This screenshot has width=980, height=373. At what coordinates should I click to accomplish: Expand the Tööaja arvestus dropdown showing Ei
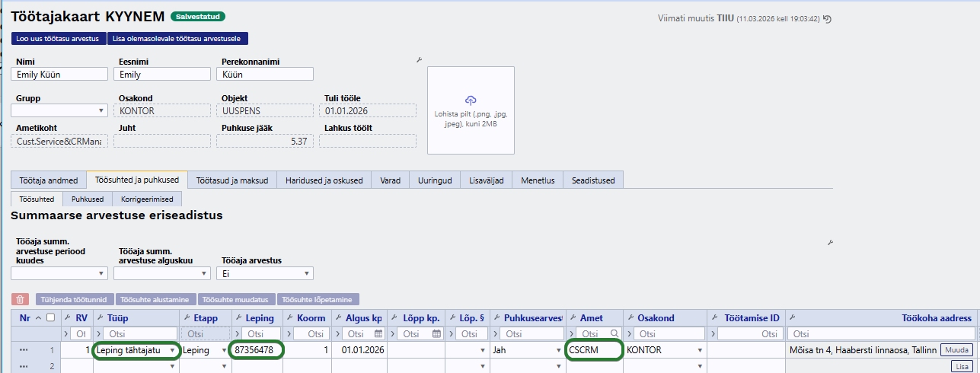pos(264,273)
